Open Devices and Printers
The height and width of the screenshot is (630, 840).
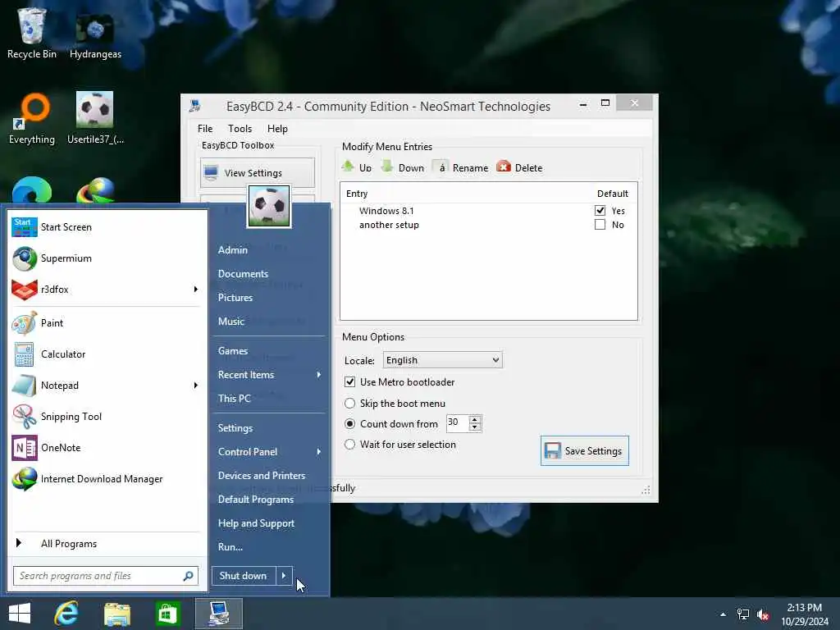click(262, 476)
